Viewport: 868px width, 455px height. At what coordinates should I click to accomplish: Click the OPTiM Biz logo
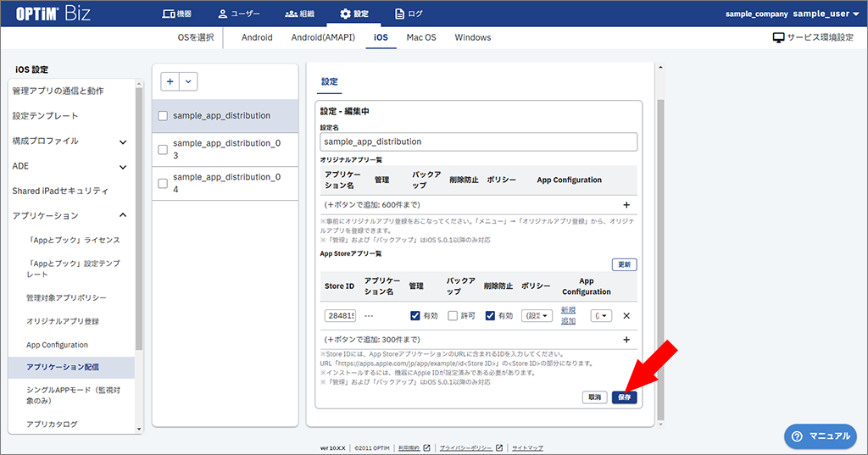click(x=53, y=14)
